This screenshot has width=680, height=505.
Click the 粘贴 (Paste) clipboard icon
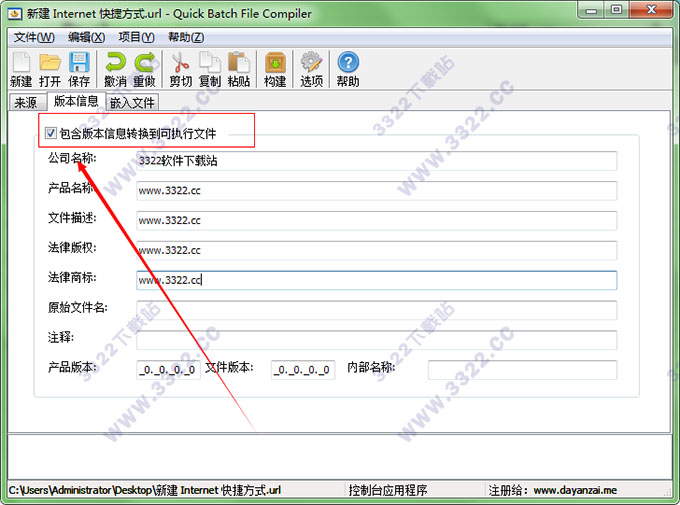click(x=239, y=62)
